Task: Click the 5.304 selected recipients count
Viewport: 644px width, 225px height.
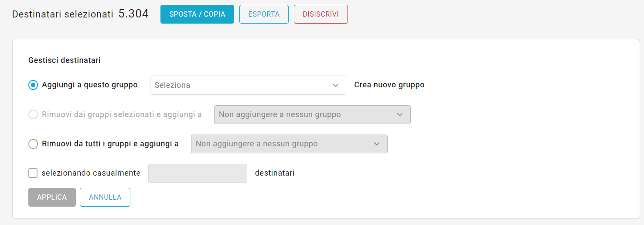Action: 133,14
